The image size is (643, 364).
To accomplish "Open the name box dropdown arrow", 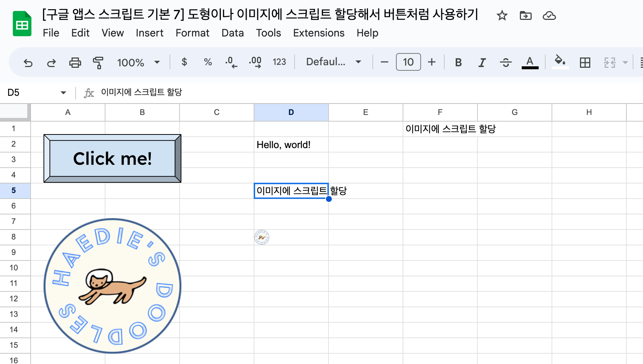I will coord(63,92).
